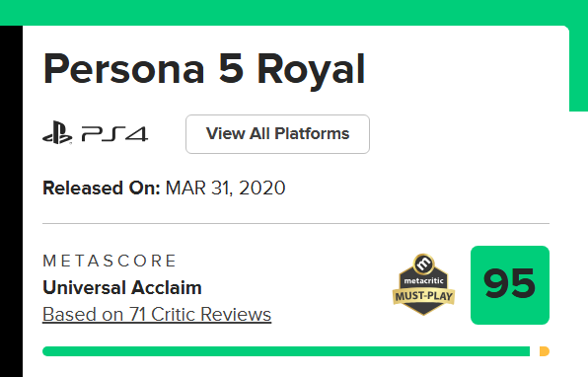Click the metacritic word on badge
Screen dimensions: 588x377
[x=424, y=280]
